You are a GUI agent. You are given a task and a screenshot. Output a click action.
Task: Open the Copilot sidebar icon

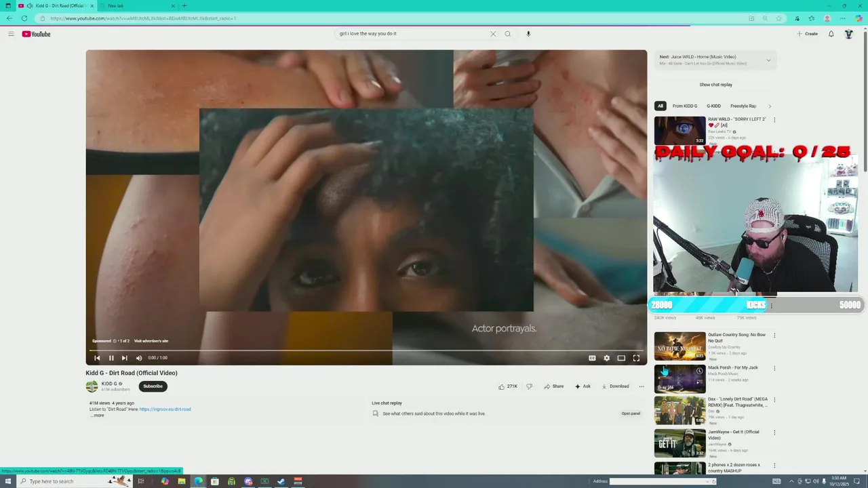click(859, 18)
